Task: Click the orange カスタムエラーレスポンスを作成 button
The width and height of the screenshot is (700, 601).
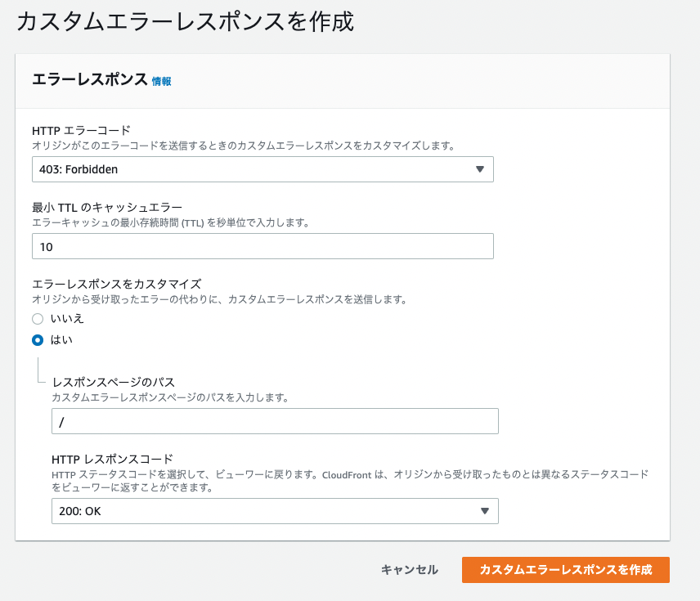Action: coord(565,570)
